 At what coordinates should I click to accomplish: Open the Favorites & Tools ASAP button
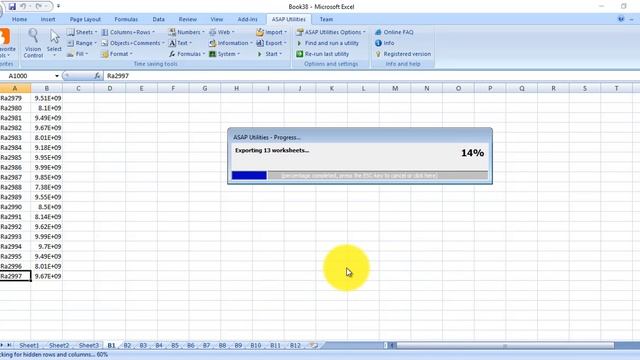click(6, 43)
